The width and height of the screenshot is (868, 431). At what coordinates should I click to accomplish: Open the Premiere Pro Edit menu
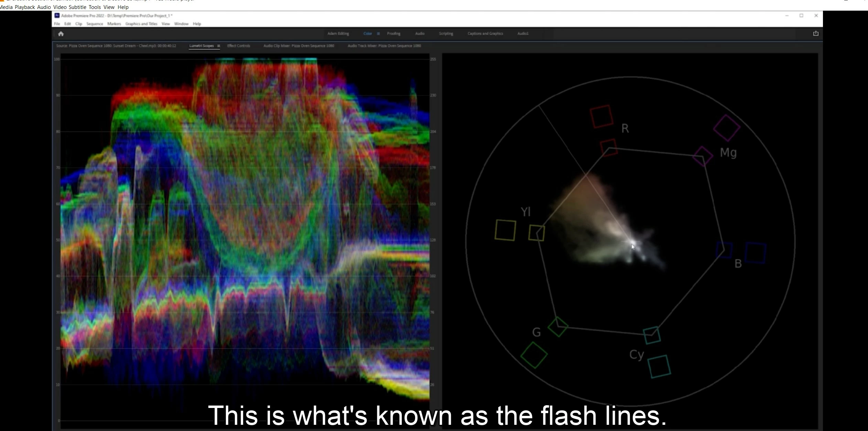tap(67, 24)
